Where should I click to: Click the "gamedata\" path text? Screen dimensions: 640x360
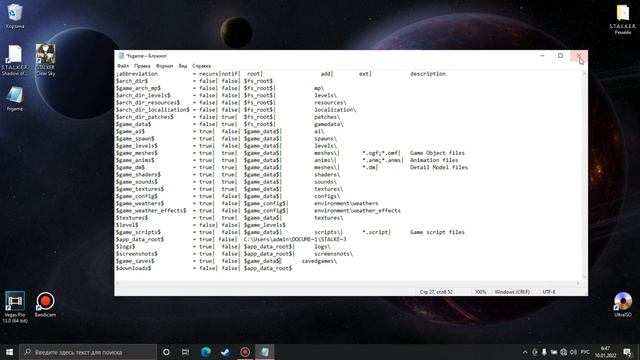click(x=329, y=124)
